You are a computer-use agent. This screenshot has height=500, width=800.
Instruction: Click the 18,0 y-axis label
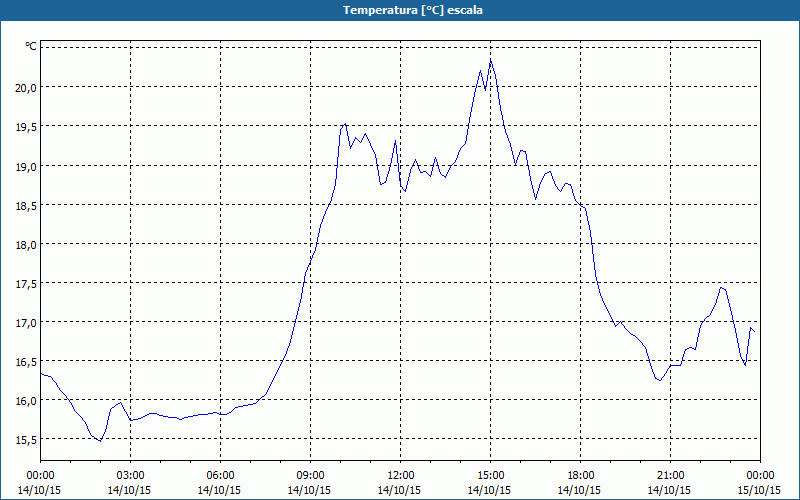tap(27, 244)
